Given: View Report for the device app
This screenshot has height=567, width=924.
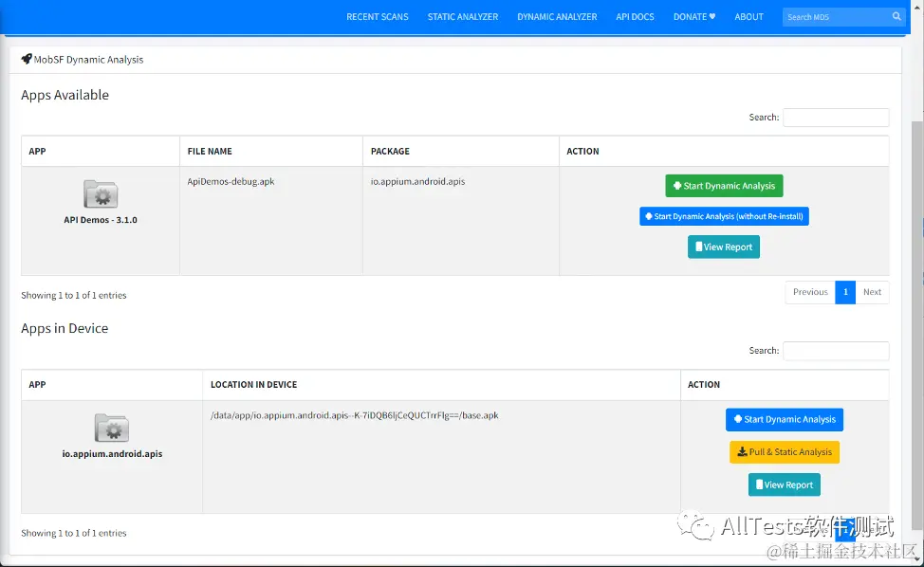Looking at the screenshot, I should (x=785, y=485).
